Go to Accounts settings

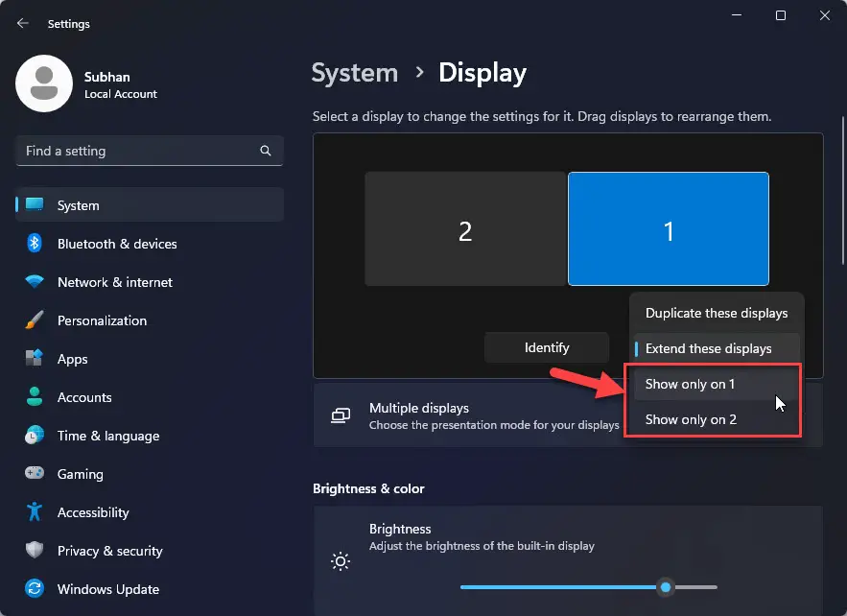[150, 397]
